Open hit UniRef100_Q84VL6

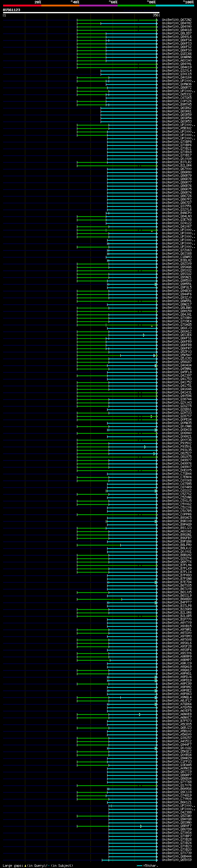click(177, 37)
